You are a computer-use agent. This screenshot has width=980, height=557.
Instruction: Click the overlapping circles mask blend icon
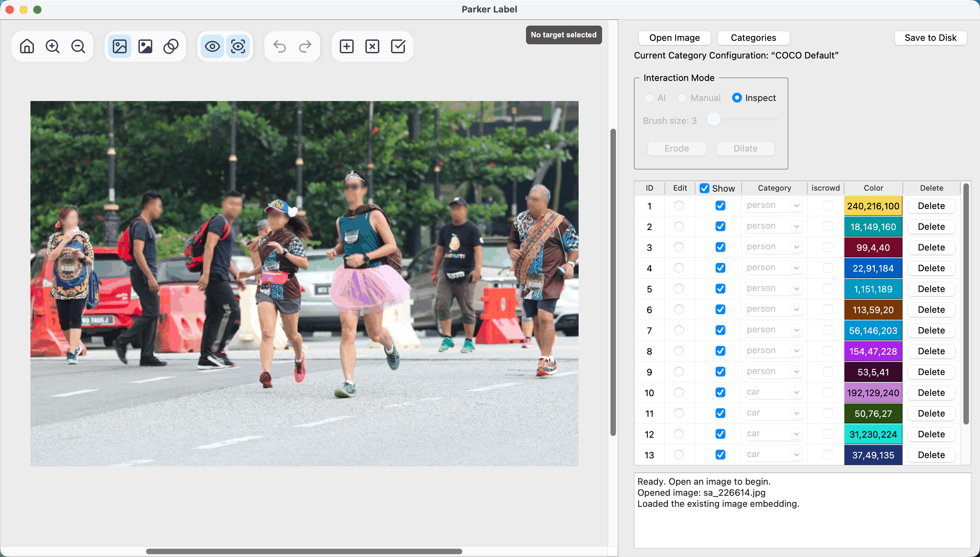coord(171,46)
